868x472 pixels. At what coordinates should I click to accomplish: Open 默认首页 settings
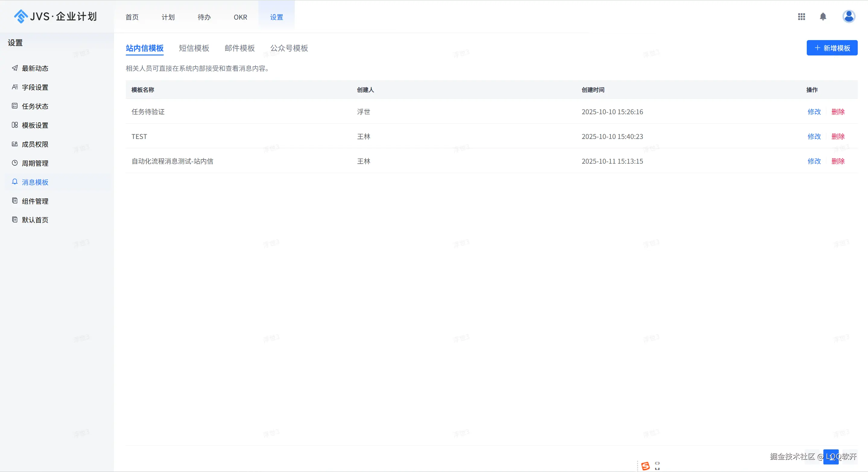35,219
